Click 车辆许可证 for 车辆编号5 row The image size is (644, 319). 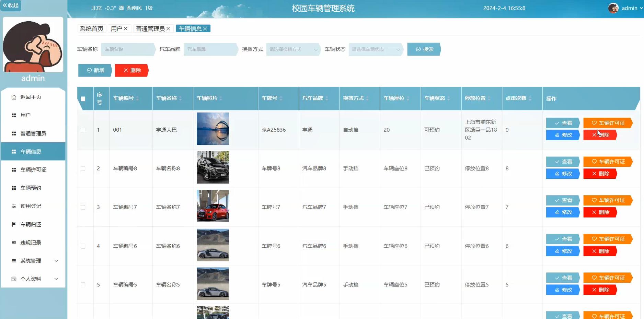coord(608,278)
